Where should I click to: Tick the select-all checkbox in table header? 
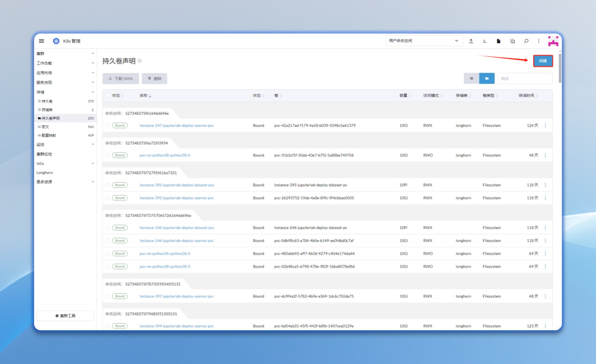tap(107, 95)
